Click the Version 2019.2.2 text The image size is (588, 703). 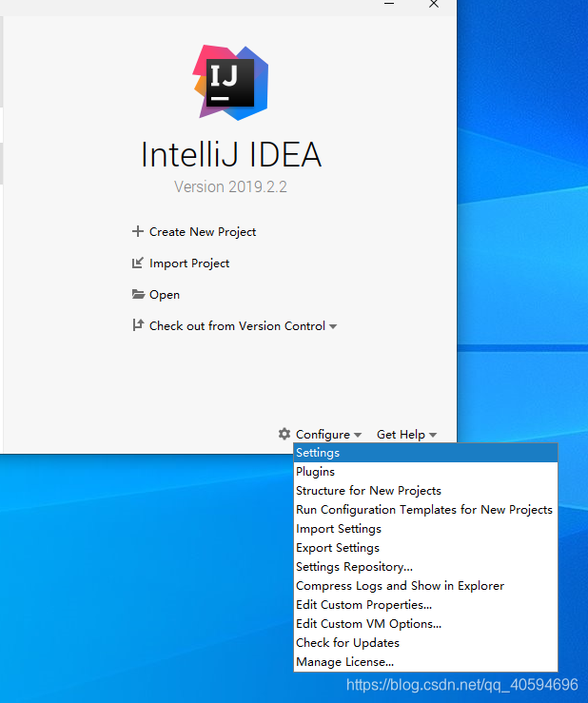[x=230, y=186]
